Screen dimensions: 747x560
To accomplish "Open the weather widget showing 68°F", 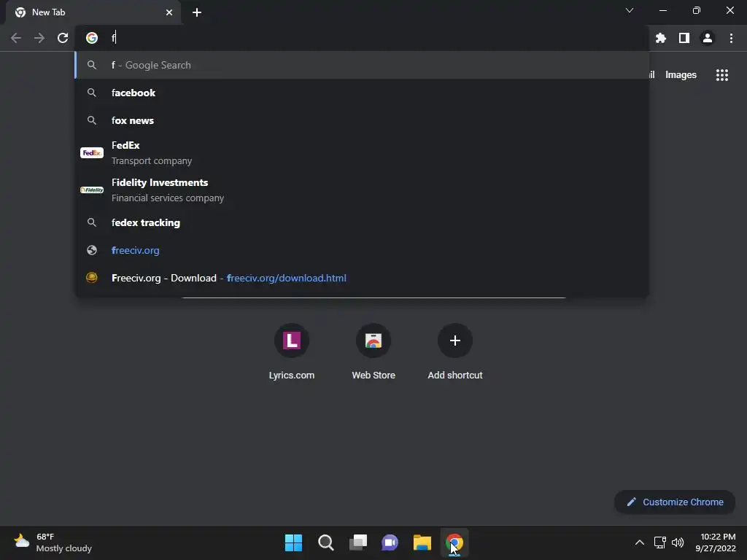I will 53,542.
